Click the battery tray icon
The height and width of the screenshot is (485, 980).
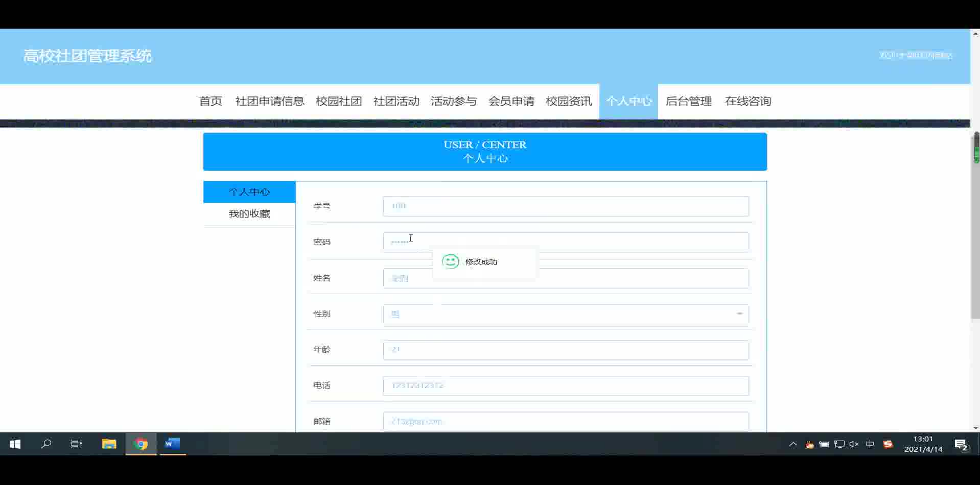click(824, 444)
